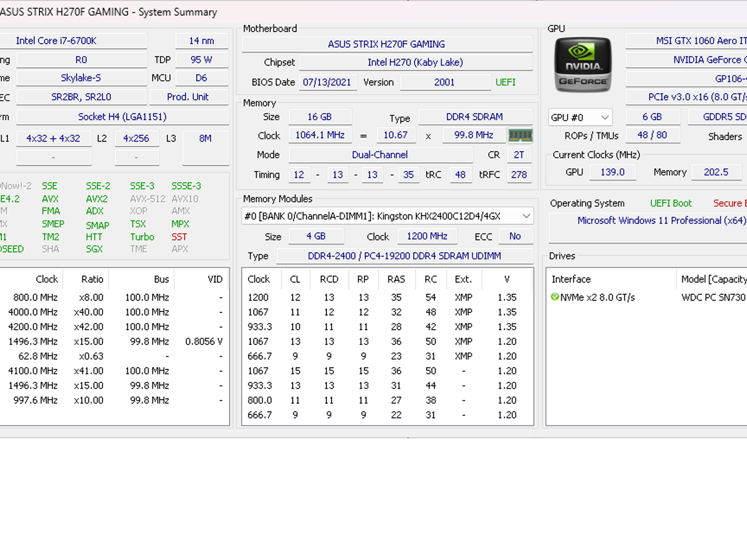Click the 0.8056 V VID value
Image resolution: width=747 pixels, height=560 pixels.
click(204, 342)
